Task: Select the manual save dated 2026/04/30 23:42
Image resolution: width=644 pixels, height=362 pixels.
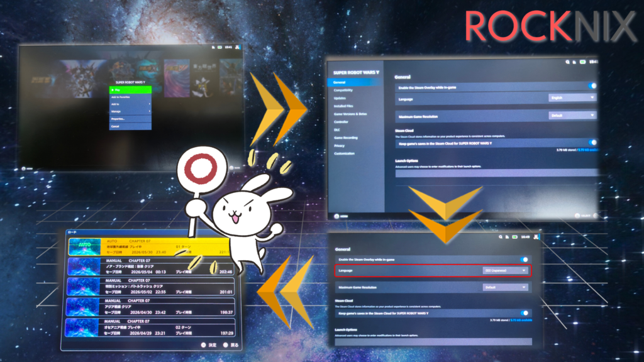Action: (x=151, y=307)
